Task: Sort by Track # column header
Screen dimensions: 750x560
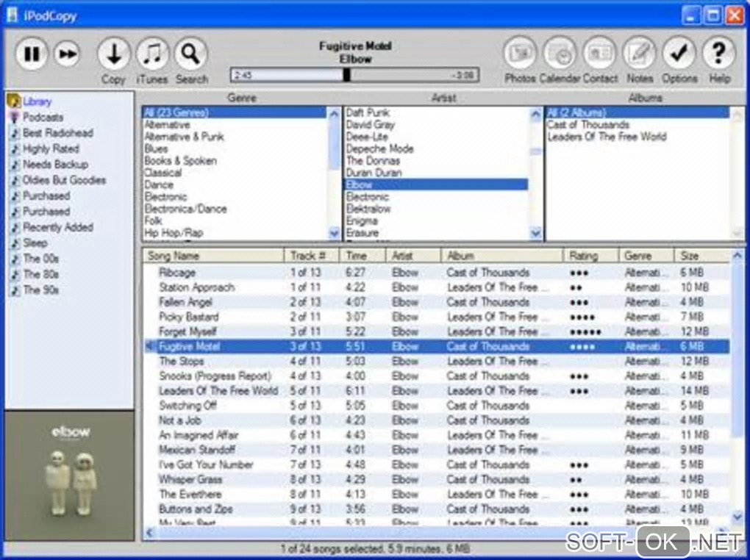Action: pos(311,256)
